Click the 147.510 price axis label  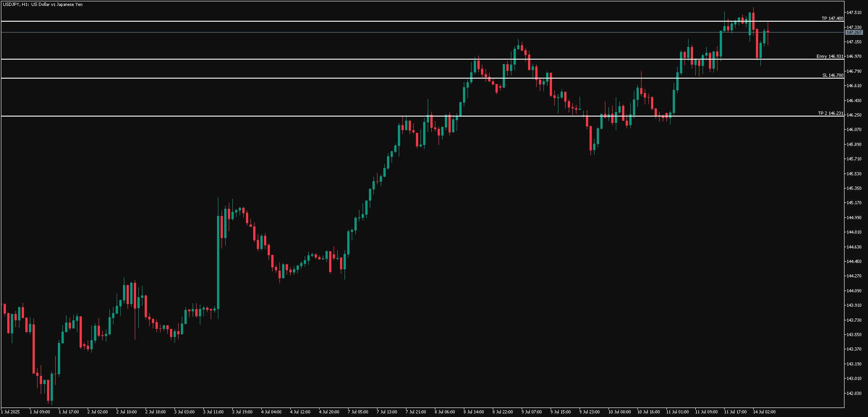(x=854, y=13)
